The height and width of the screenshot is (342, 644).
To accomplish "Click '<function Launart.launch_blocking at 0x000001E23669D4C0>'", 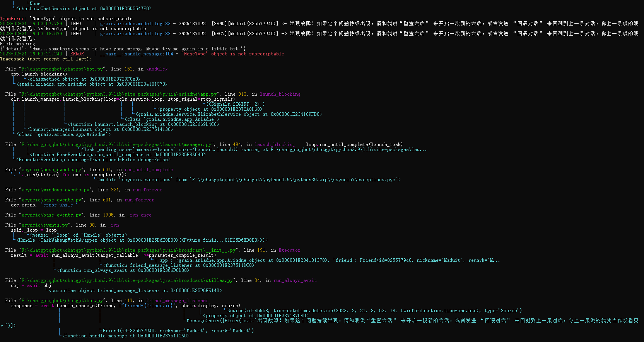I will point(143,124).
